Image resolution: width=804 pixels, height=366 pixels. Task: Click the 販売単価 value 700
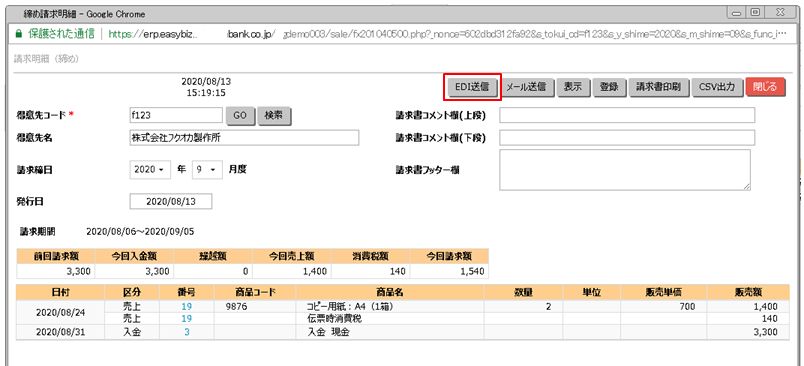click(663, 307)
